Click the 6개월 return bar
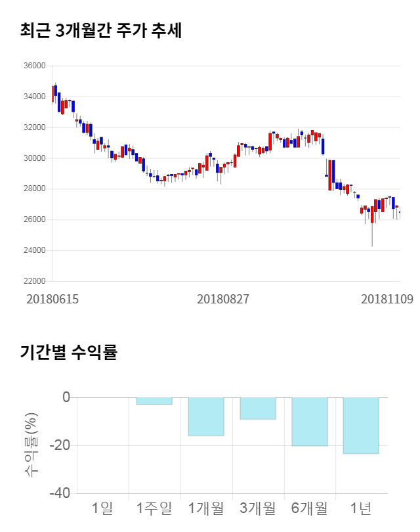Image resolution: width=420 pixels, height=532 pixels. [310, 422]
